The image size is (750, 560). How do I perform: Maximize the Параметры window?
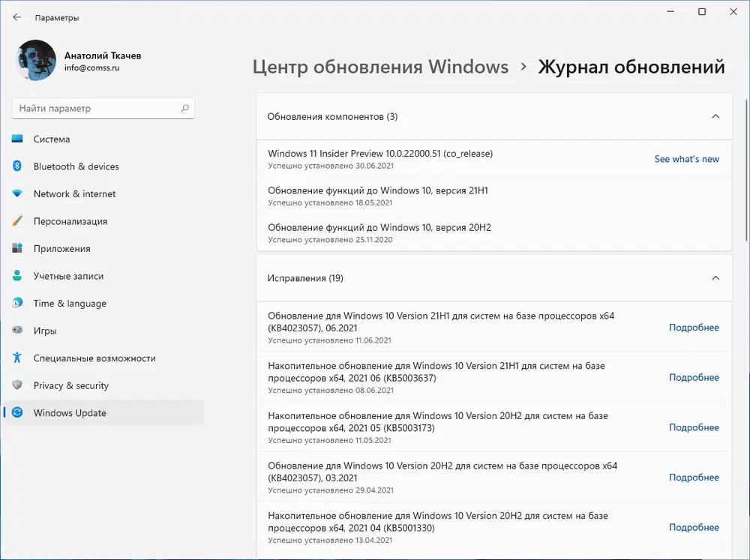(702, 11)
